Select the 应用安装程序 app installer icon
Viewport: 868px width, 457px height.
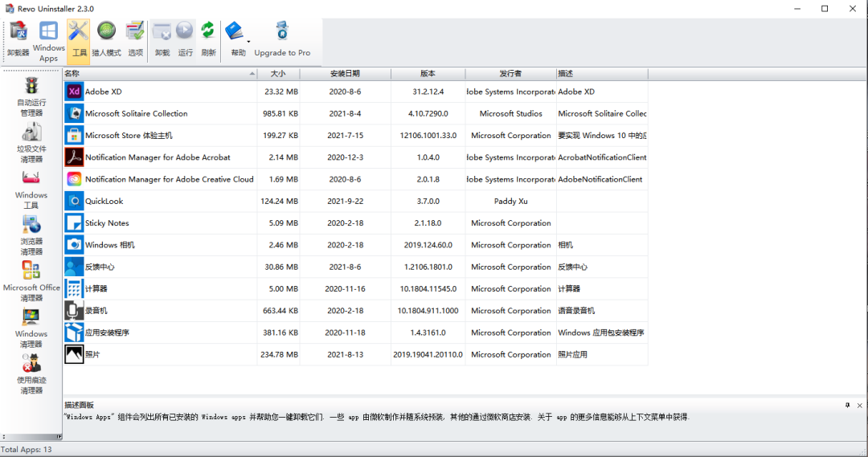point(74,333)
